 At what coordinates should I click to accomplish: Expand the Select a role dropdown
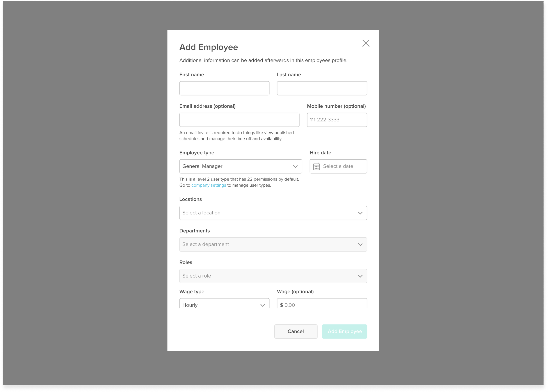pos(265,276)
